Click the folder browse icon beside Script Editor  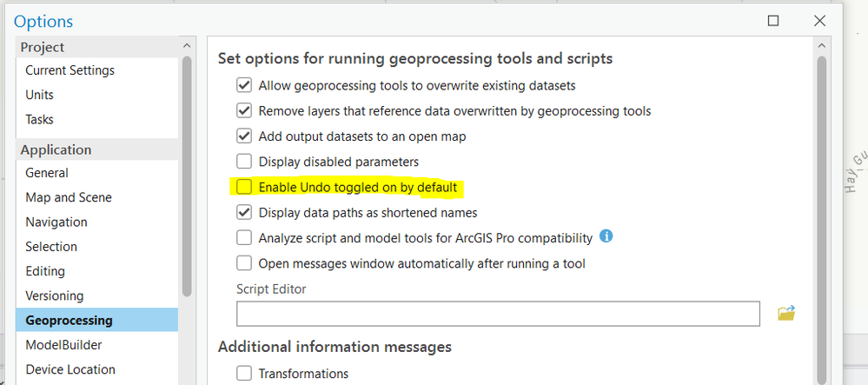[x=786, y=313]
